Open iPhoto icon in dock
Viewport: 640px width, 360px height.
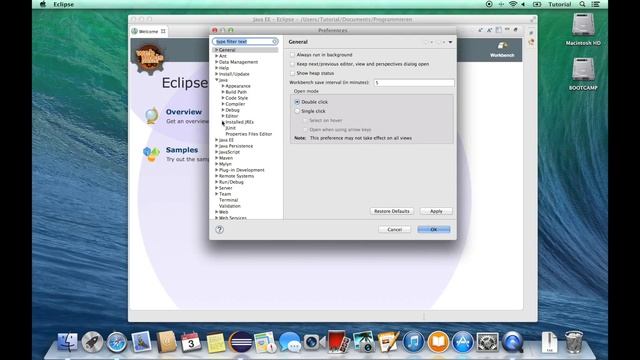click(363, 342)
